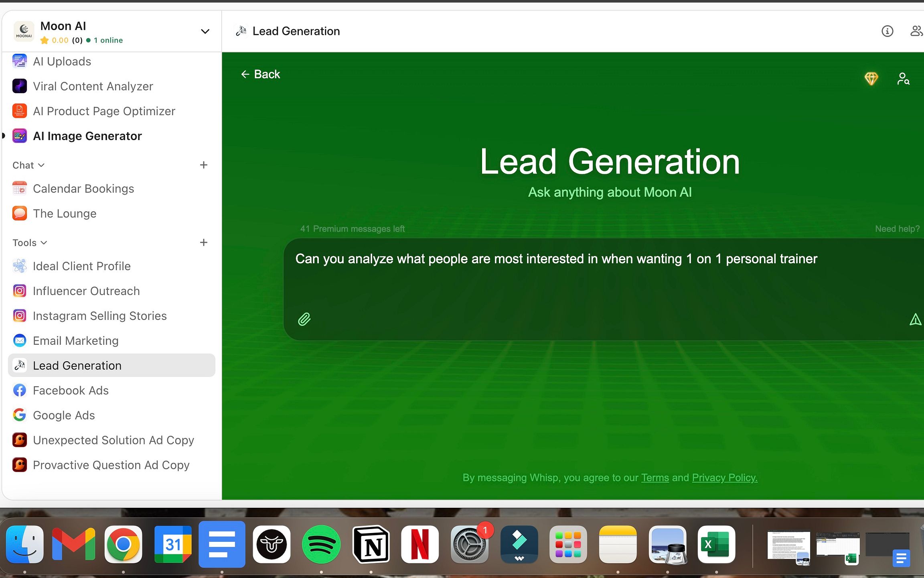Add a new item to Chat section

coord(204,165)
